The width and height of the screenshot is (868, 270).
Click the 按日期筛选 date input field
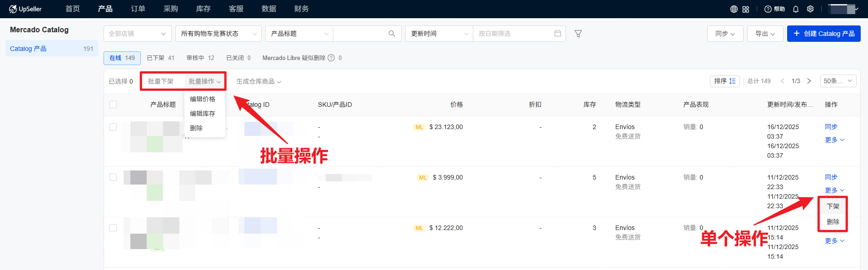pos(513,34)
